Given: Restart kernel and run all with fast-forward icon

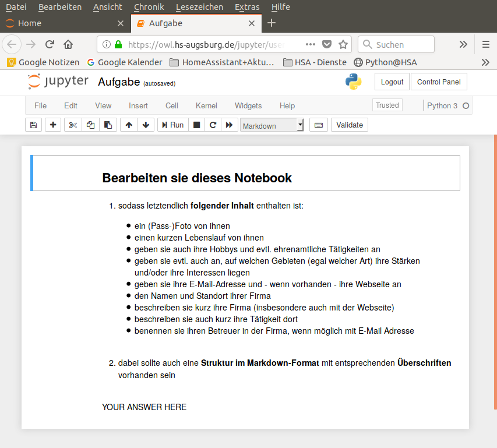Looking at the screenshot, I should (230, 125).
